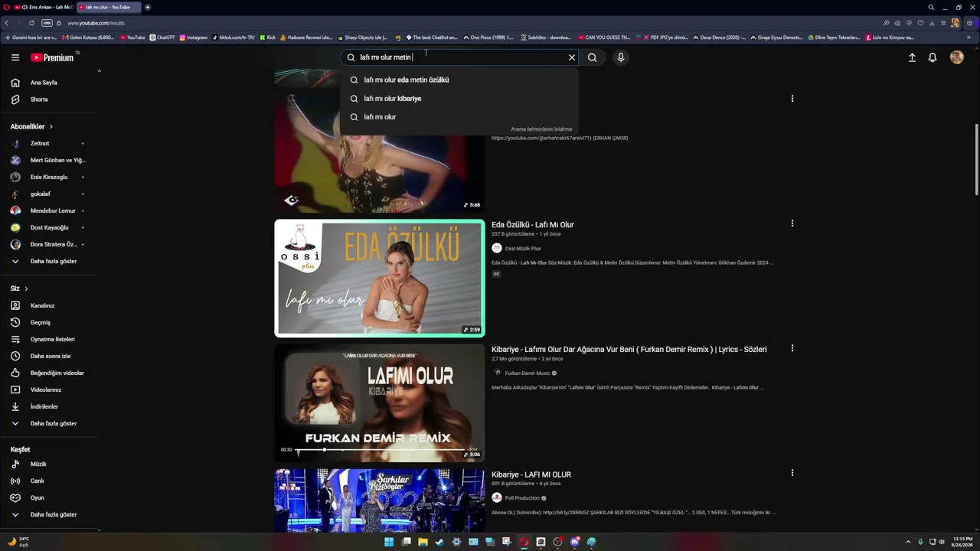Image resolution: width=980 pixels, height=551 pixels.
Task: Toggle the VPN badge in the address bar
Action: pos(47,23)
